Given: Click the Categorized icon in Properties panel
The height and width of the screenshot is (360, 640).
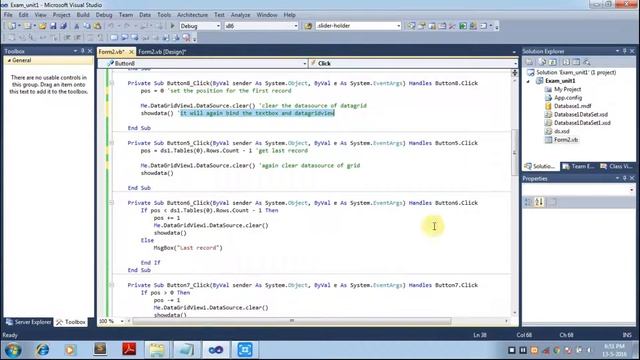Looking at the screenshot, I should (528, 202).
